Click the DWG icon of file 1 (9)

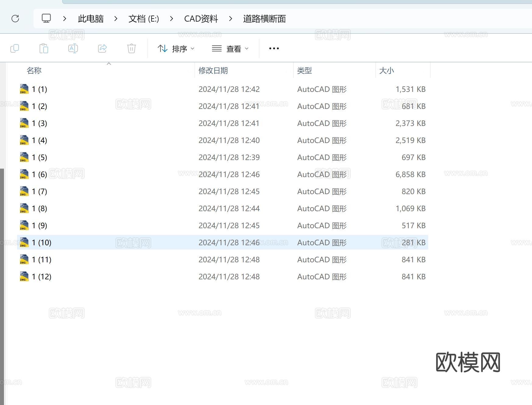24,225
